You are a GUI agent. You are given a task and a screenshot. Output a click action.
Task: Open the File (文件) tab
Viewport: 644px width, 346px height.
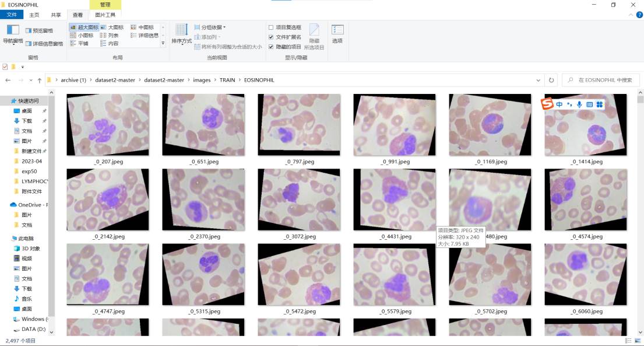12,15
